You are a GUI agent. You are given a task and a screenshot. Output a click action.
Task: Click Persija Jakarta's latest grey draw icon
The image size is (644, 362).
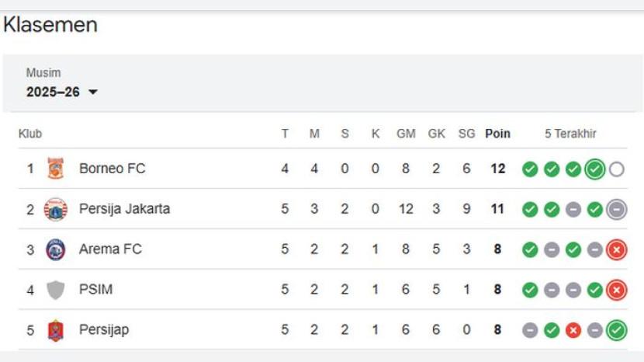[616, 209]
